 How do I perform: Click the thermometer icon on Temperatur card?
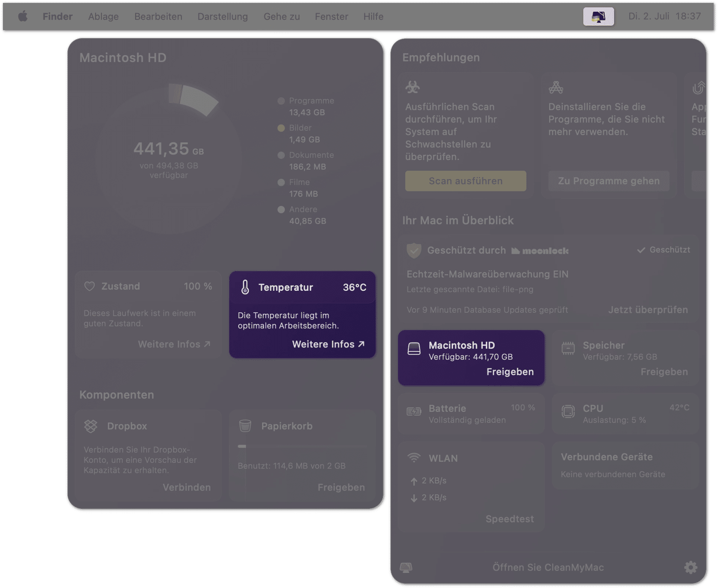tap(245, 287)
